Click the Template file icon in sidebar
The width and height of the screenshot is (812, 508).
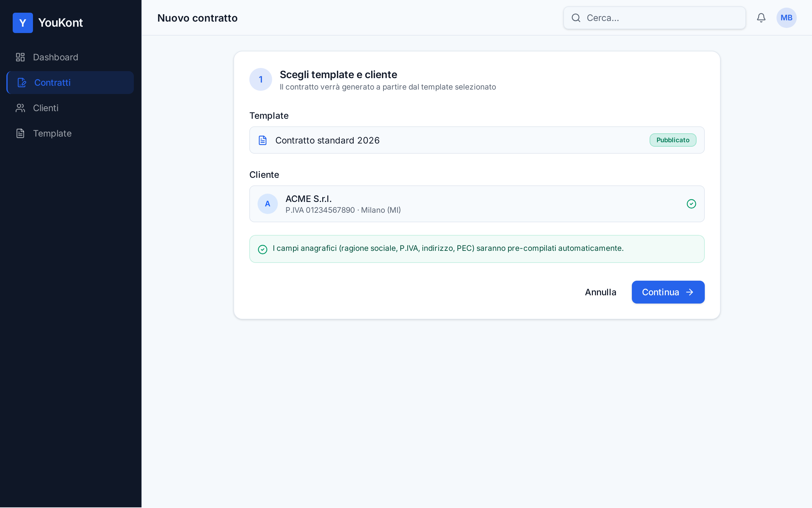(x=20, y=133)
